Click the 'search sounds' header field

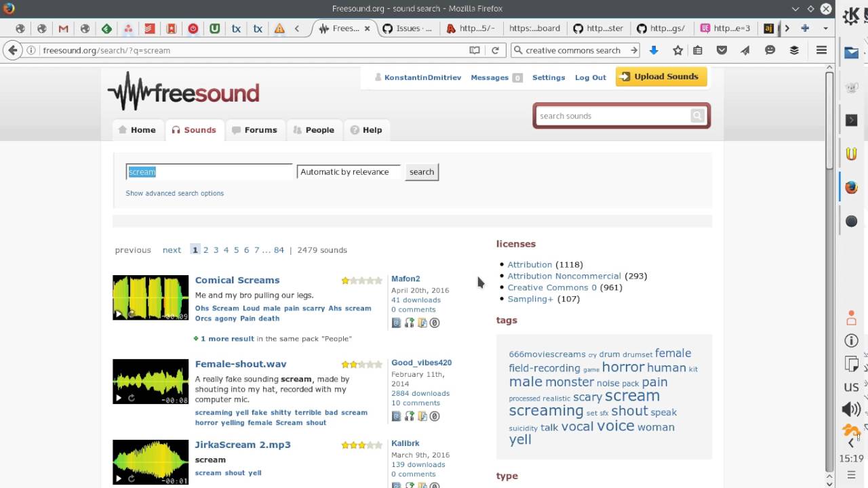pos(614,116)
